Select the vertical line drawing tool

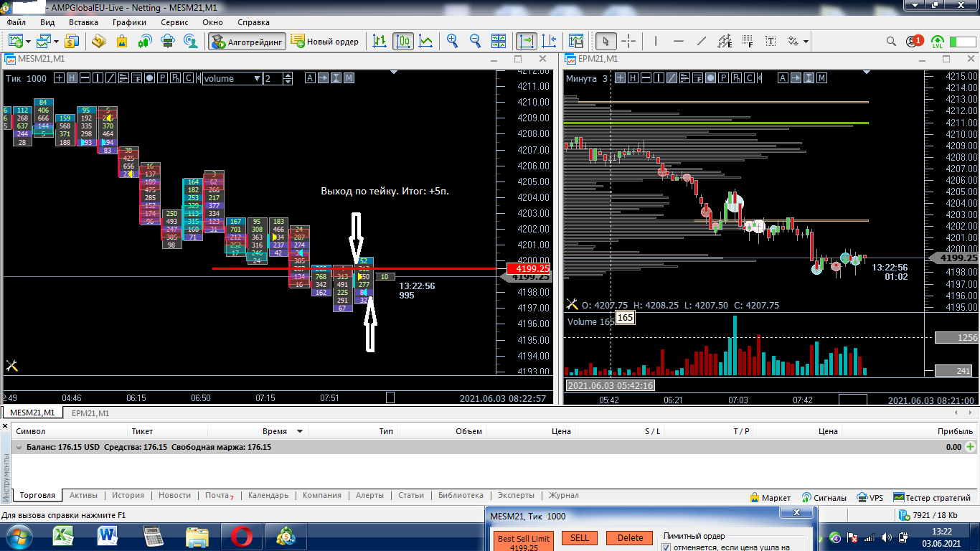(656, 41)
